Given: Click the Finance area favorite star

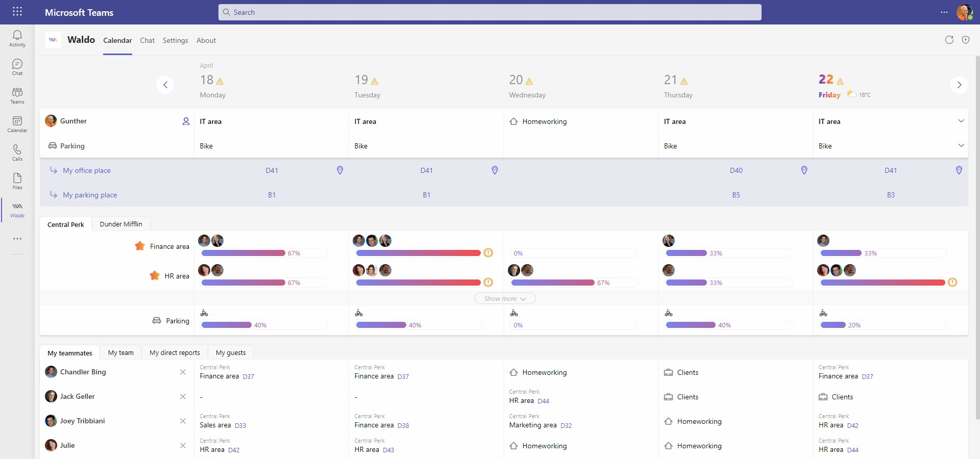Looking at the screenshot, I should [x=140, y=246].
